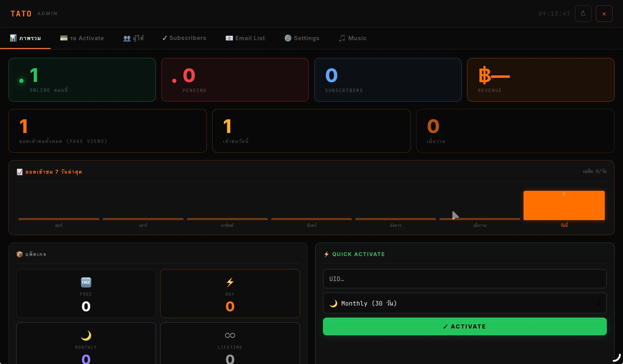This screenshot has width=623, height=364.
Task: Click the จันทร์ bar in chart
Action: coord(311,219)
